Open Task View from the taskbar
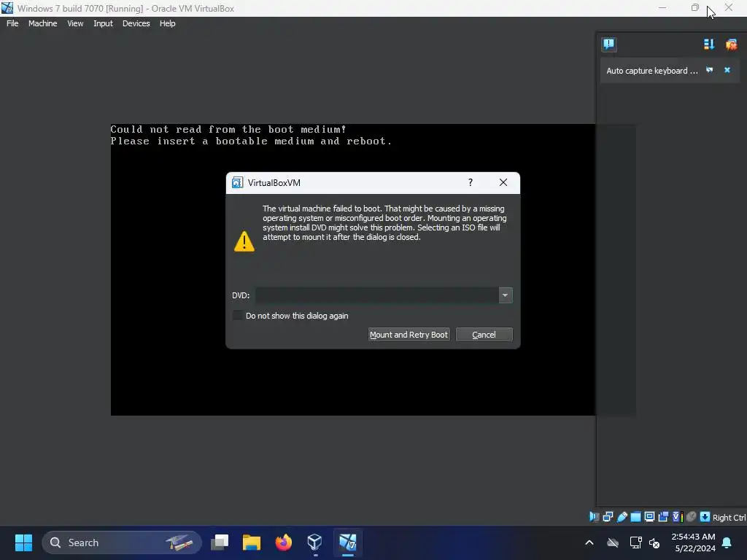This screenshot has width=747, height=560. click(x=220, y=542)
